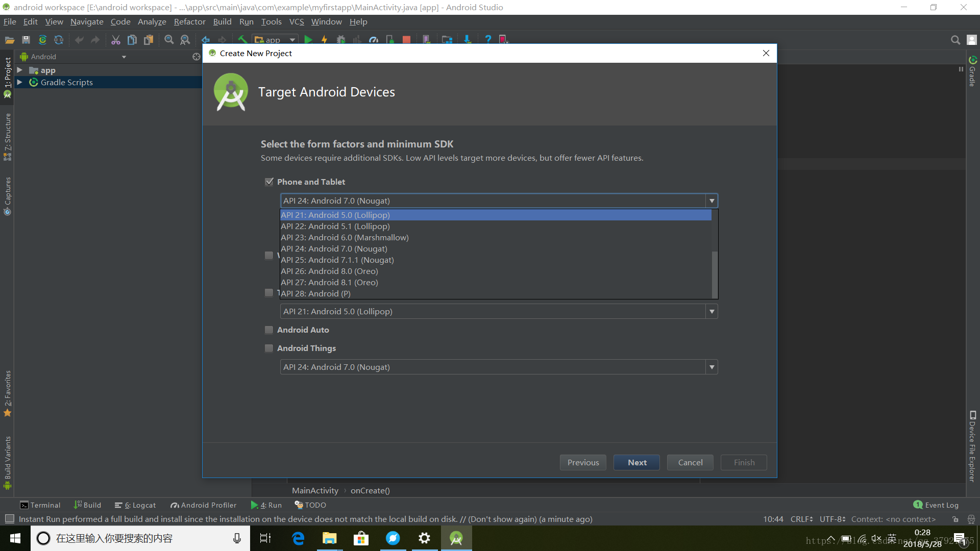The image size is (980, 551).
Task: Click the Android Profiler gauge icon
Action: click(x=374, y=40)
